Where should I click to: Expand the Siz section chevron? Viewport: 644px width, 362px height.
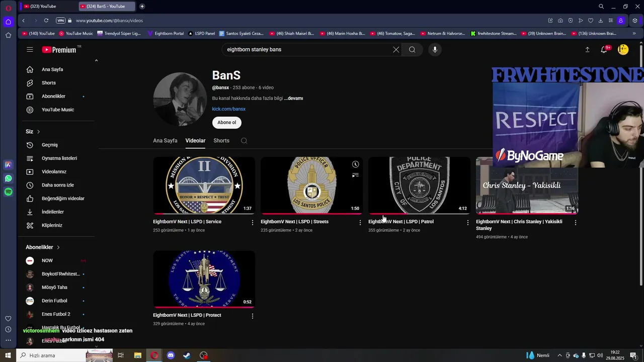(x=38, y=132)
